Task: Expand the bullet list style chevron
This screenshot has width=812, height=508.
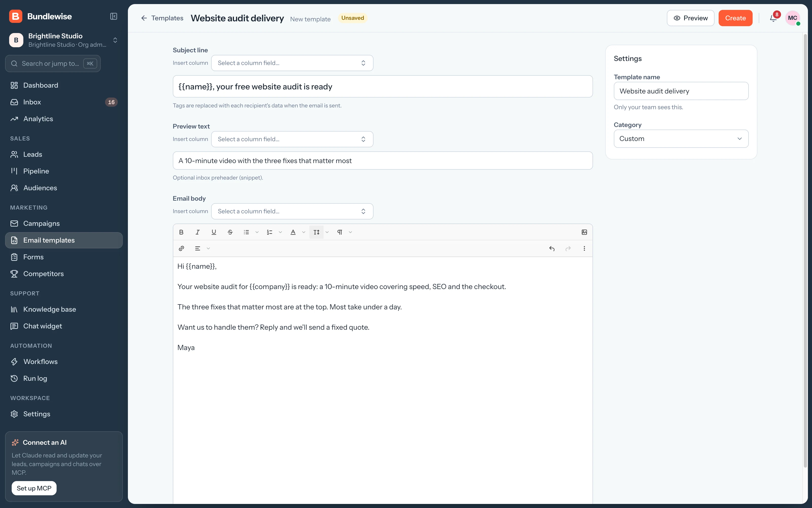Action: coord(257,232)
